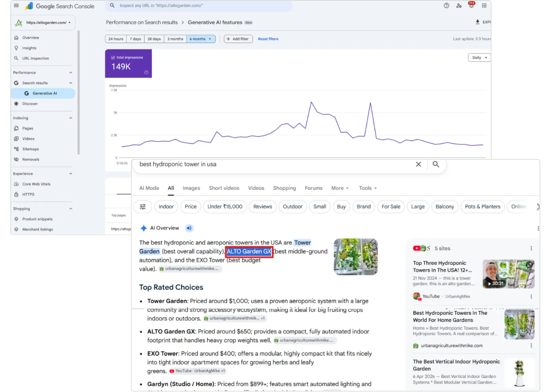Screen dimensions: 559x392
Task: Click the Add filter button
Action: [x=238, y=39]
